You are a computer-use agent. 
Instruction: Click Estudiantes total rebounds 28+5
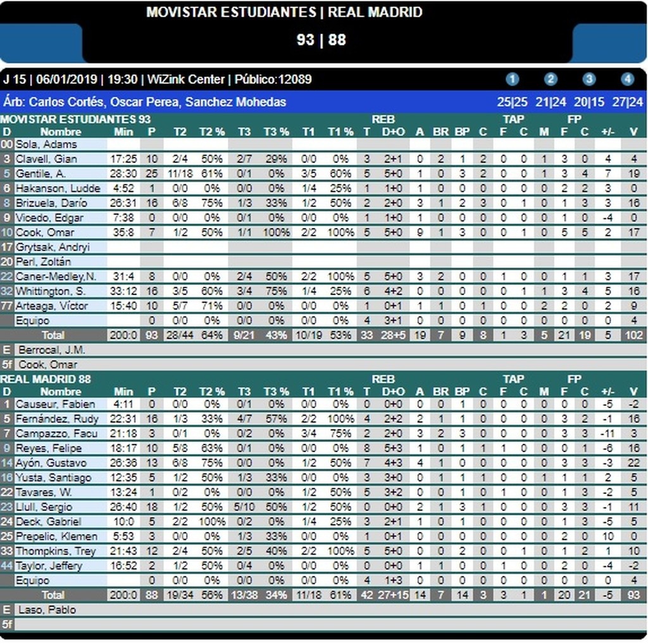coord(393,336)
